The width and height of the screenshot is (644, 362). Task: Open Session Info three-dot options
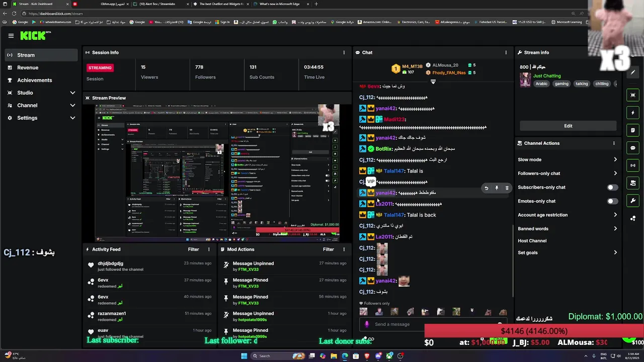344,52
